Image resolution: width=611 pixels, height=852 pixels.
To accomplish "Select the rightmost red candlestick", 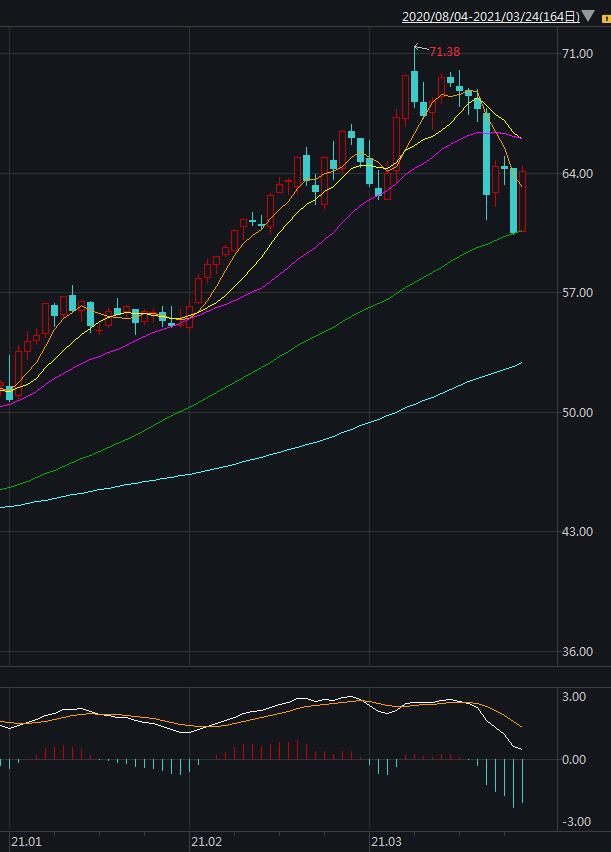I will click(523, 200).
